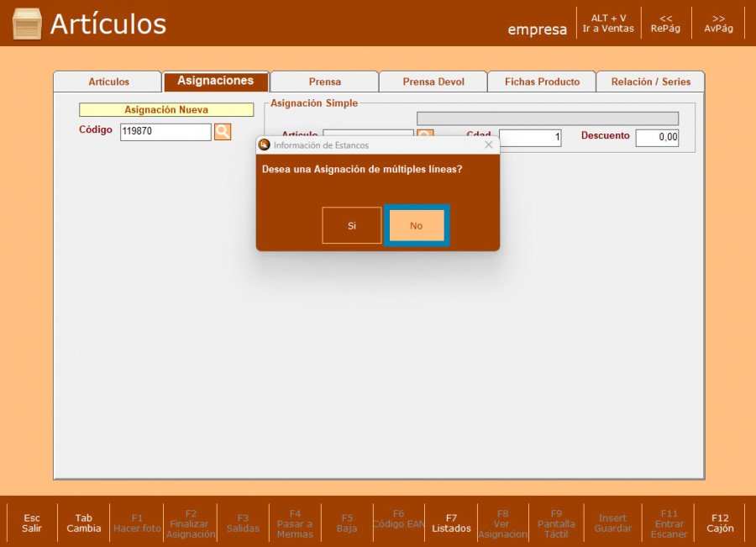Click the Cdad quantity field
The height and width of the screenshot is (547, 756).
pos(530,138)
